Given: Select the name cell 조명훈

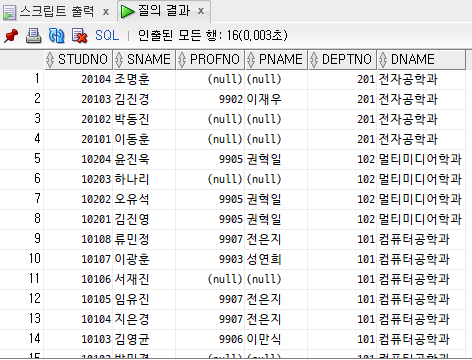Looking at the screenshot, I should (x=144, y=79).
